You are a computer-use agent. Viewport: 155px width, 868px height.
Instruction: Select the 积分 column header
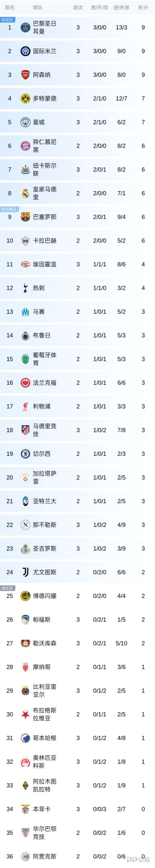point(143,7)
